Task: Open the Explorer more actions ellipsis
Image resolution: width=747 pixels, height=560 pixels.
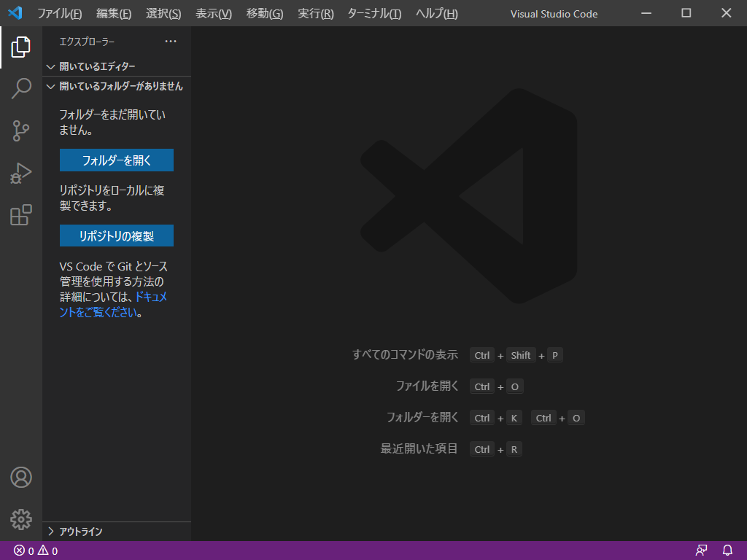Action: [x=171, y=42]
